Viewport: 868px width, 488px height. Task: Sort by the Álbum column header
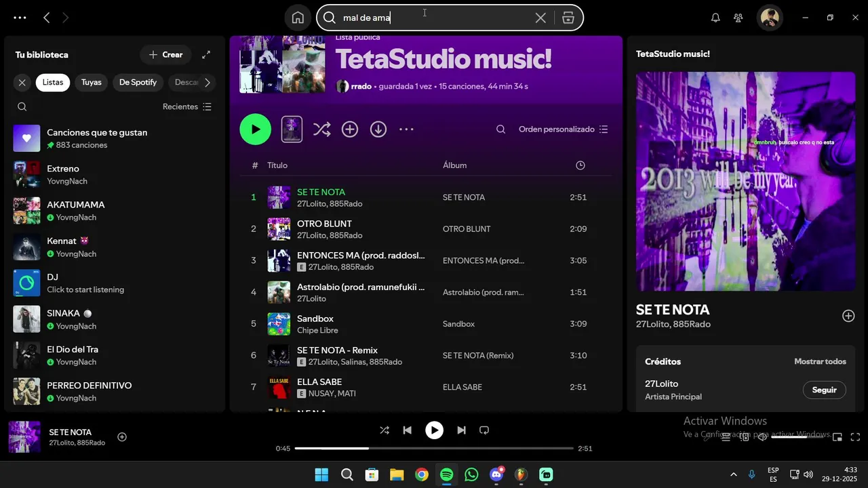pyautogui.click(x=454, y=165)
